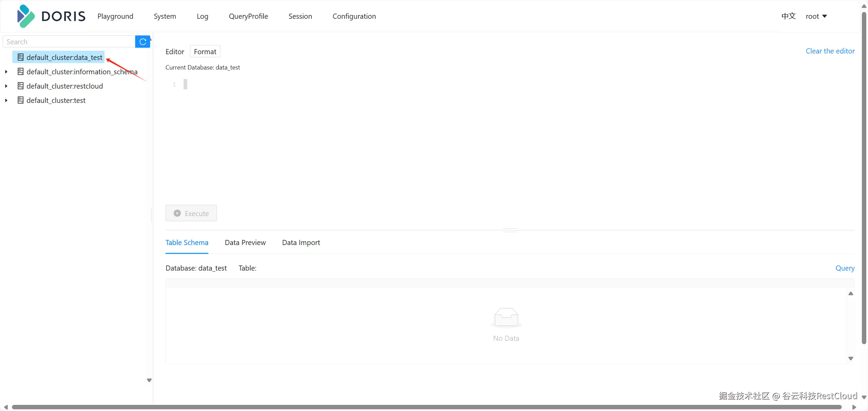Click the Database: data_test text
Viewport: 868px width, 411px height.
(x=196, y=268)
